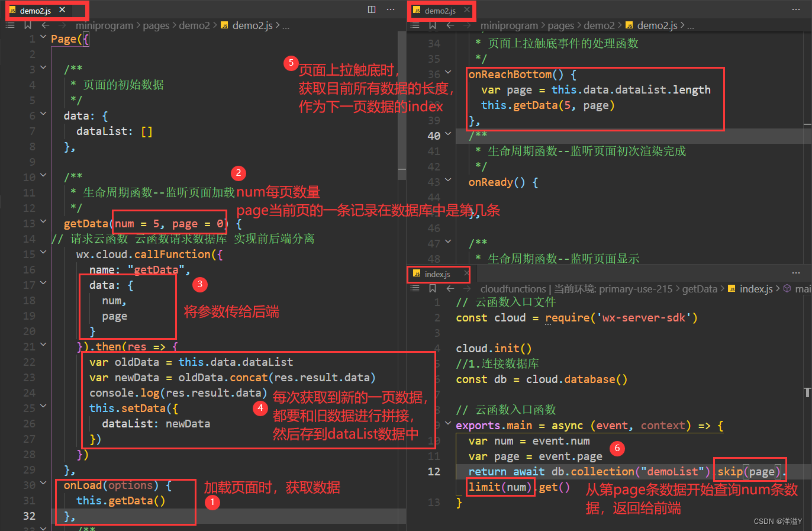Click 'getData' breadcrumb in index.js editor
812x531 pixels.
click(700, 289)
